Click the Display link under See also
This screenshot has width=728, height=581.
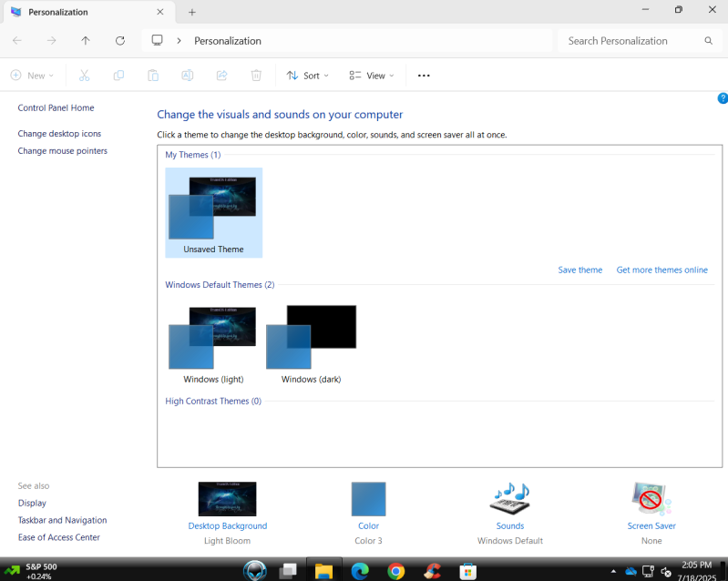(x=32, y=503)
